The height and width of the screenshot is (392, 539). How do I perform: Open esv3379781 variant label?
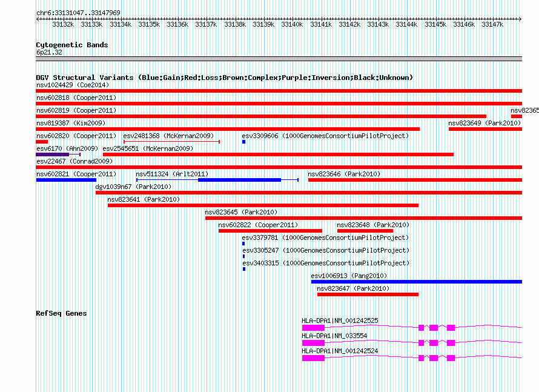[x=325, y=238]
